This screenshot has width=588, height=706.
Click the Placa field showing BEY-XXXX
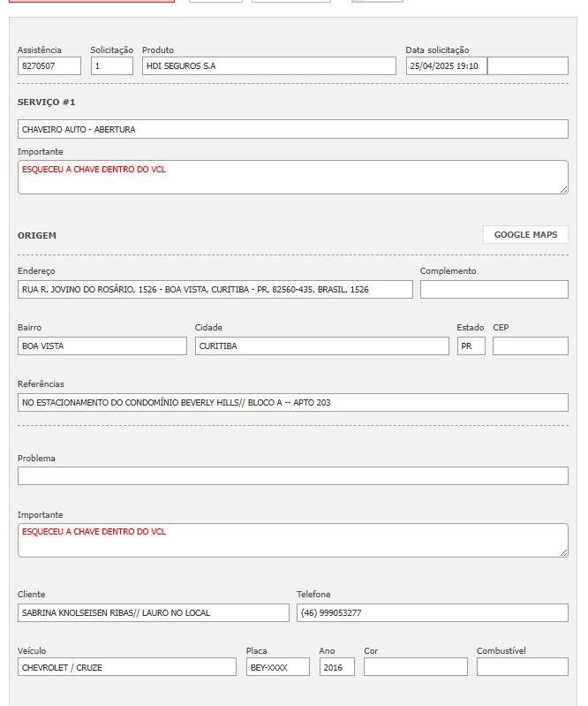click(x=277, y=667)
